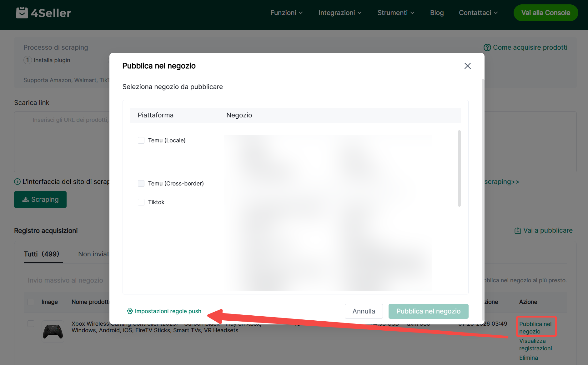Click the info icon beside L'interfaccia text
The width and height of the screenshot is (588, 365).
tap(18, 182)
